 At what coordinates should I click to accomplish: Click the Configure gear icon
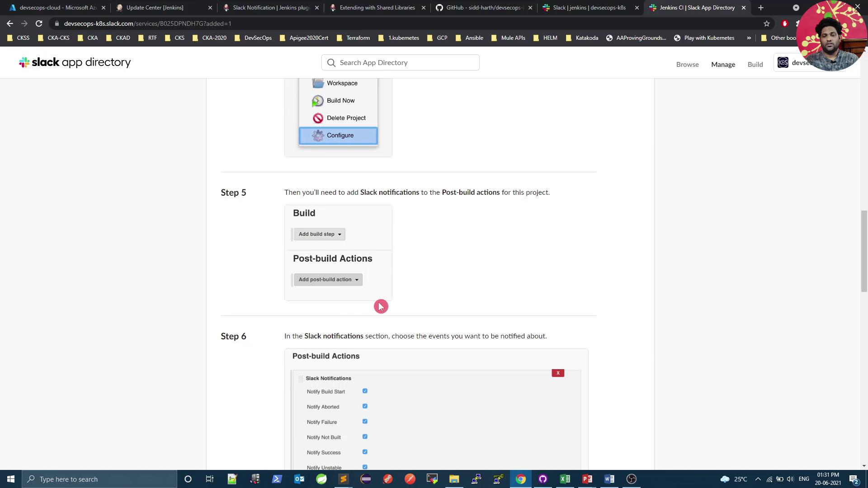[318, 136]
